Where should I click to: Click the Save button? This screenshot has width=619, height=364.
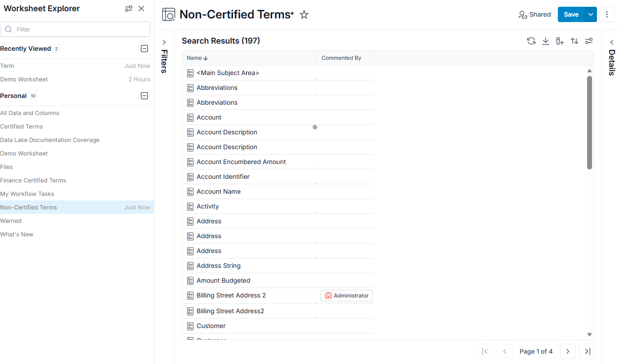tap(571, 14)
